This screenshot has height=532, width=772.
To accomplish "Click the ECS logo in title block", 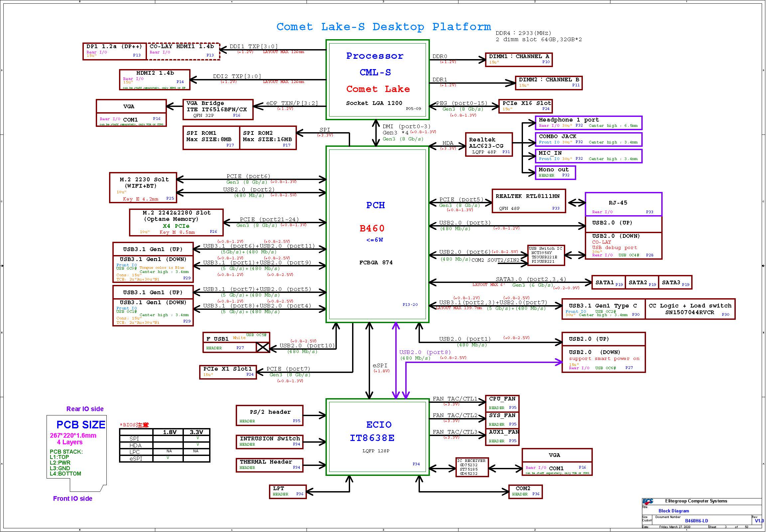I will tap(648, 501).
